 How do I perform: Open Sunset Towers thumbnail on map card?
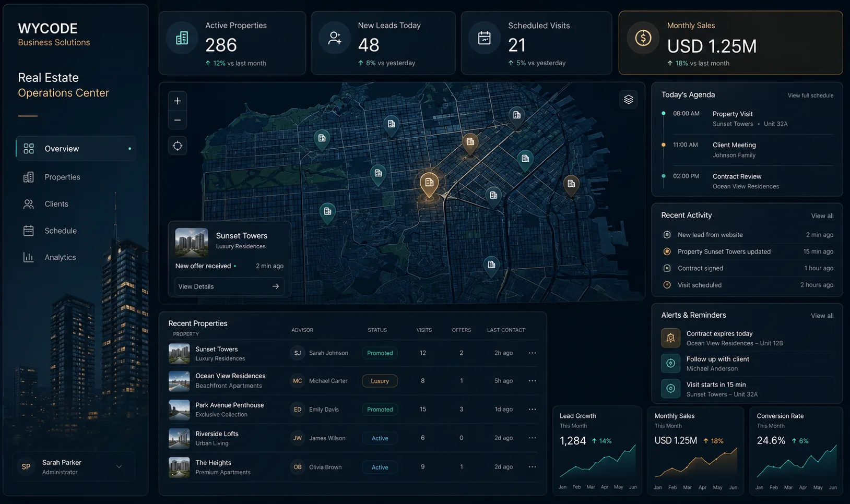point(192,243)
